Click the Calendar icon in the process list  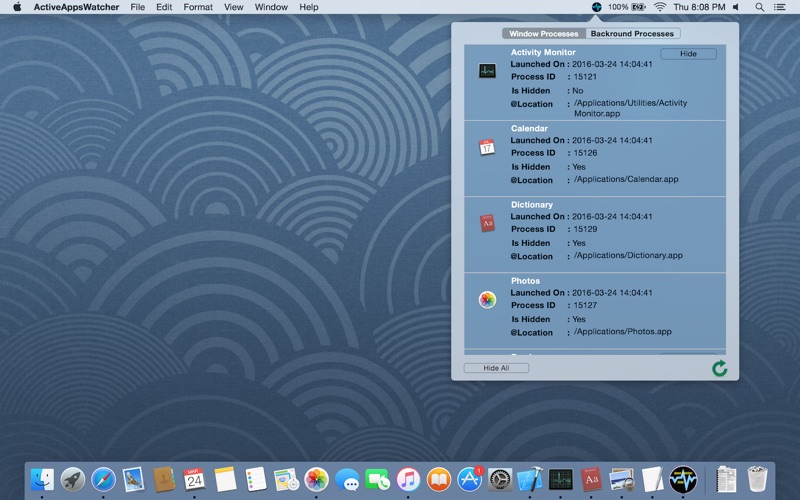(x=487, y=147)
